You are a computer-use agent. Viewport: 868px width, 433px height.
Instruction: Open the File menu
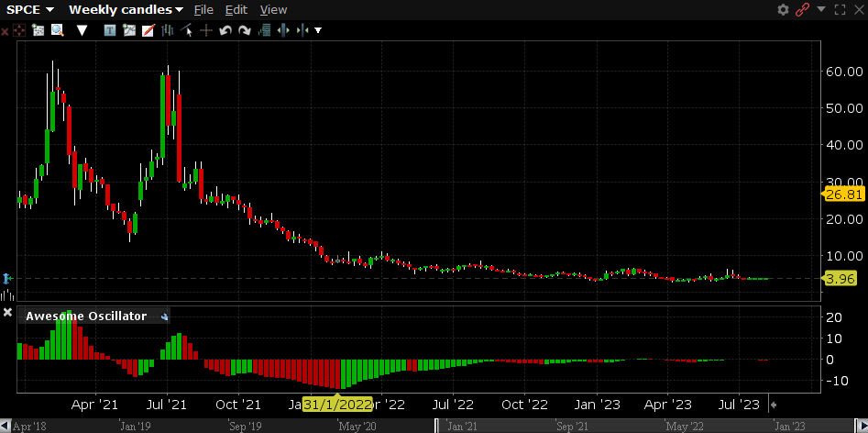[203, 9]
